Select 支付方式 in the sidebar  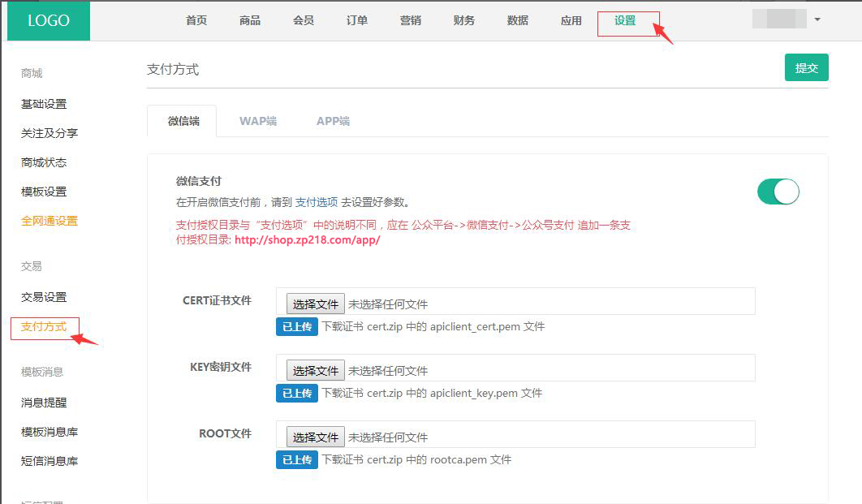pyautogui.click(x=44, y=327)
